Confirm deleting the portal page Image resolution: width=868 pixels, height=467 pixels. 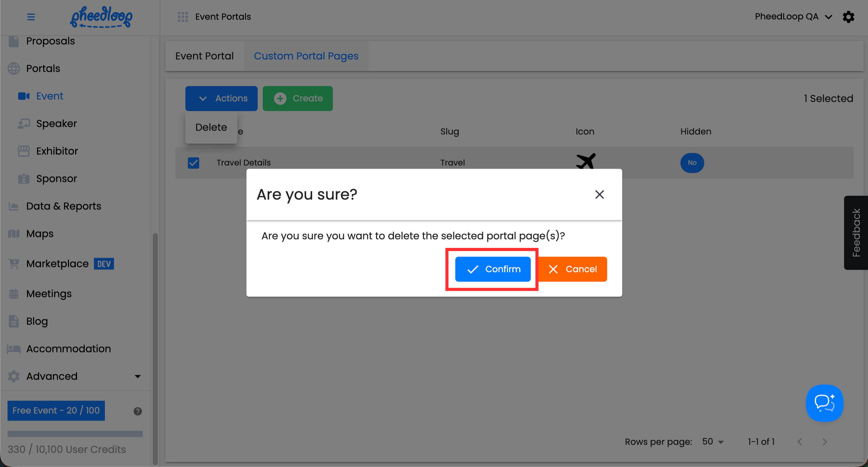point(493,269)
